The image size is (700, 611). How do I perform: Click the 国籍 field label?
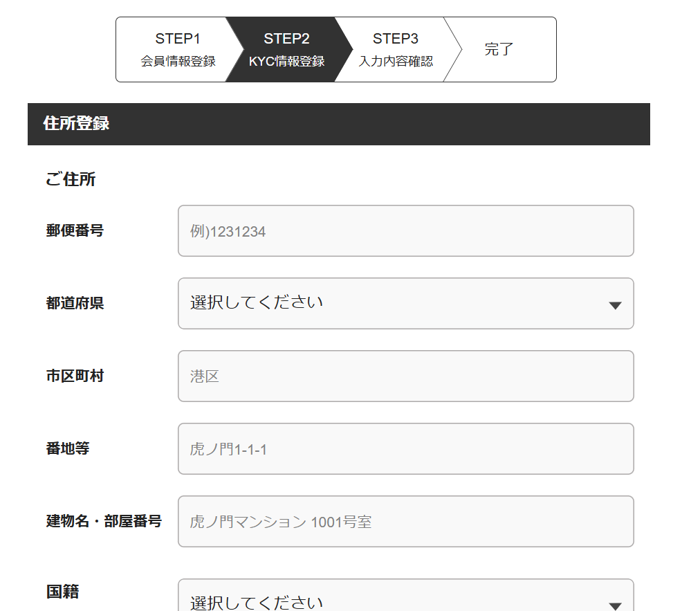point(62,592)
